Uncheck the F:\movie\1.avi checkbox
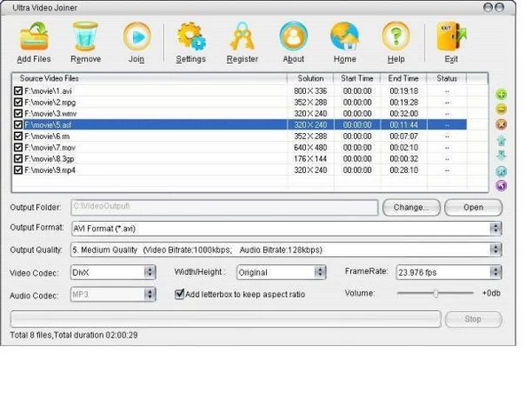This screenshot has height=399, width=532. 19,91
